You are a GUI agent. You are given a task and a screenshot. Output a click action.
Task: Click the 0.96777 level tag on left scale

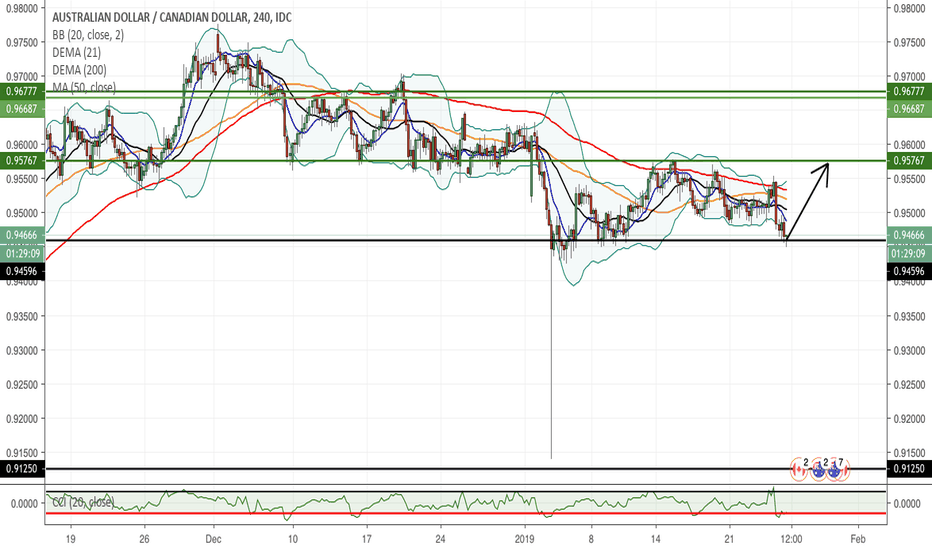coord(22,92)
